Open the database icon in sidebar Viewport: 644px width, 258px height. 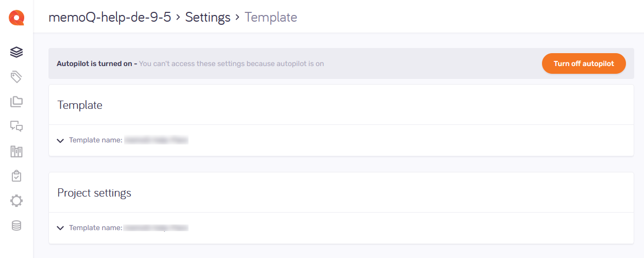tap(16, 225)
